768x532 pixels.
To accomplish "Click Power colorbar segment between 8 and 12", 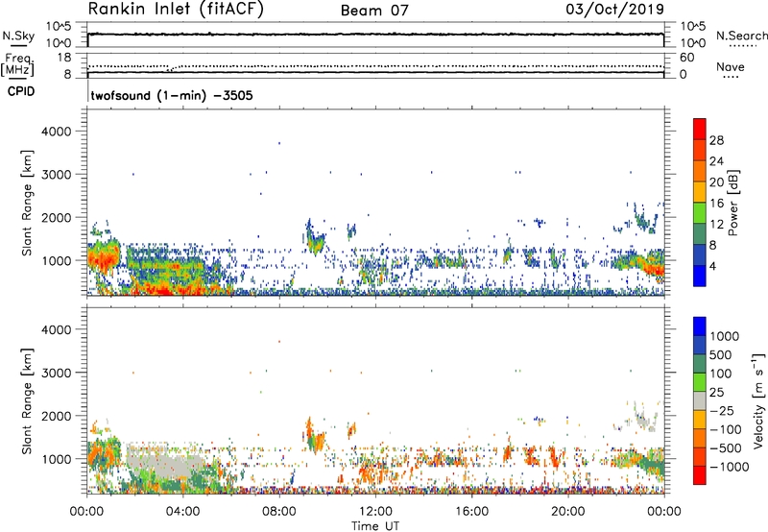I will 700,233.
